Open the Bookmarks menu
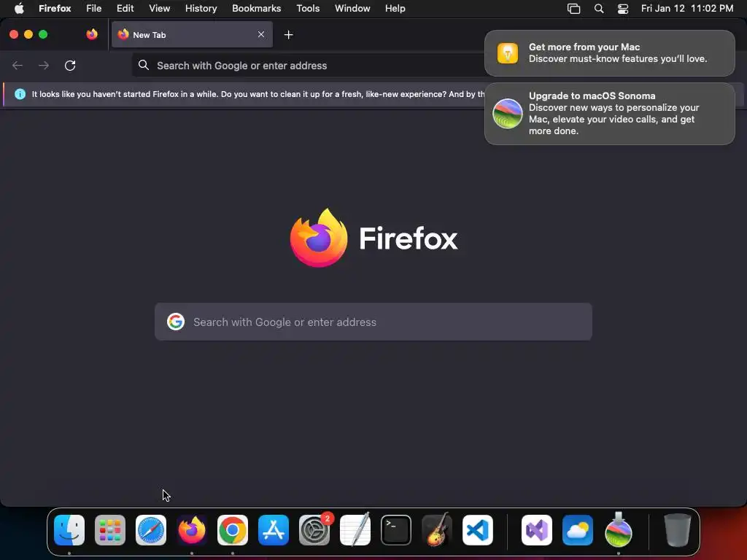This screenshot has height=560, width=747. tap(256, 9)
